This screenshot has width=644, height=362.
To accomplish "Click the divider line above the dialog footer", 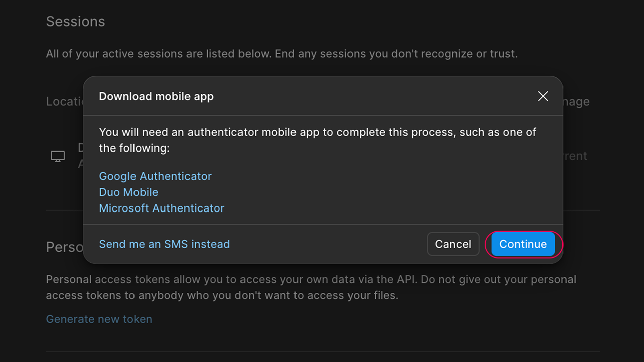I will pyautogui.click(x=323, y=224).
